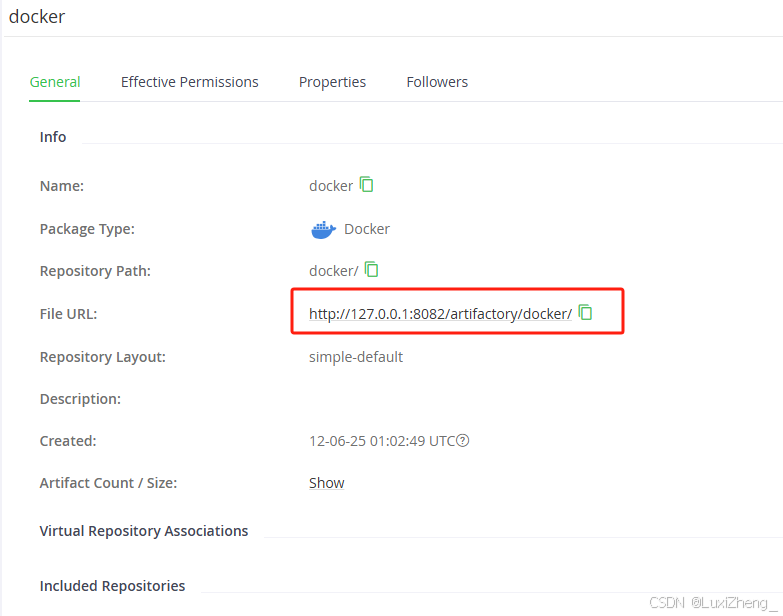
Task: Click the Docker package type text
Action: pos(367,229)
